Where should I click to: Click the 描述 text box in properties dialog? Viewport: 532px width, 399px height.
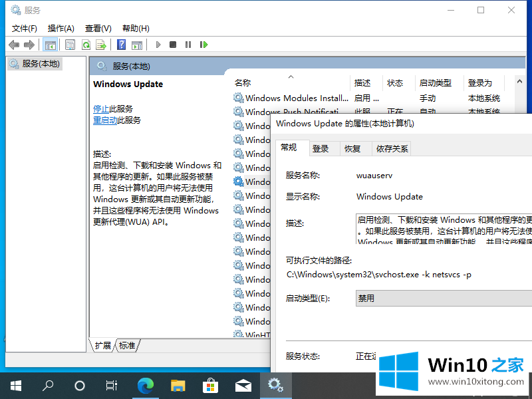(x=444, y=229)
